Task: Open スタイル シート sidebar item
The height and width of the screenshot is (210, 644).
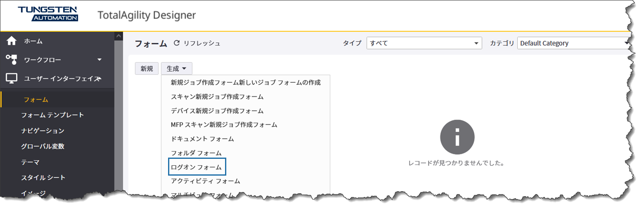Action: tap(43, 178)
